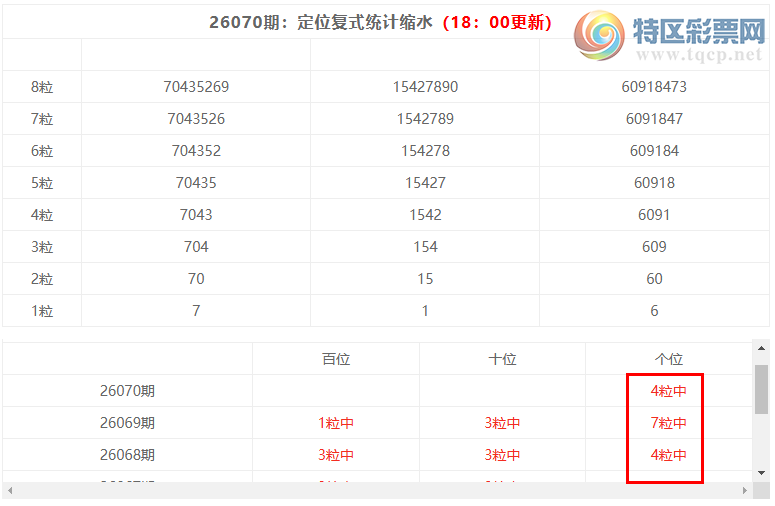Select the 26070期 row label
The height and width of the screenshot is (506, 775).
(128, 391)
